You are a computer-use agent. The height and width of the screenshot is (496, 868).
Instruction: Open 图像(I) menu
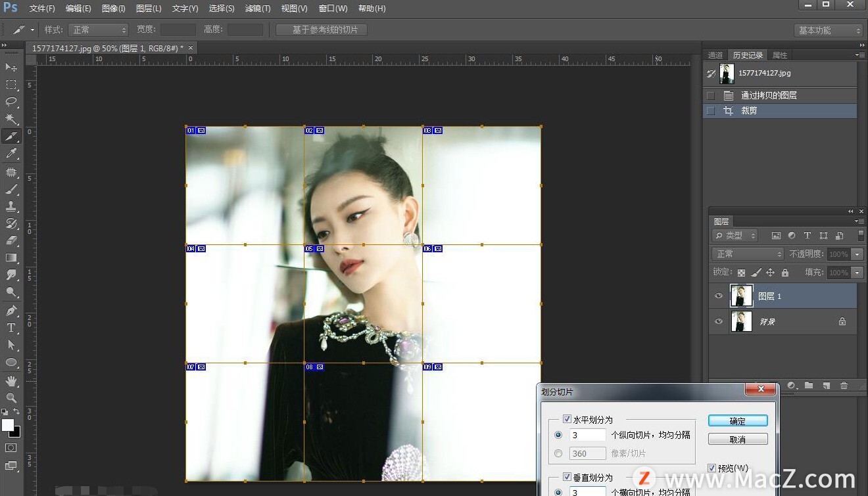point(113,9)
